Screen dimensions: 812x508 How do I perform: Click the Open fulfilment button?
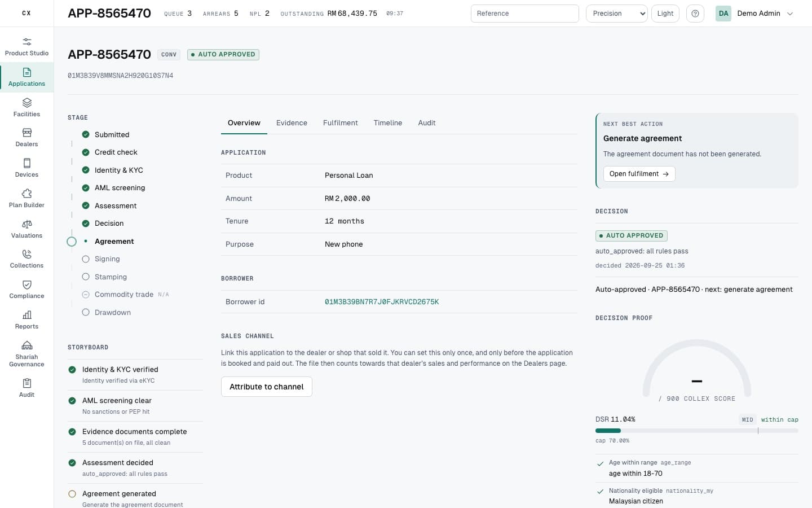point(639,174)
